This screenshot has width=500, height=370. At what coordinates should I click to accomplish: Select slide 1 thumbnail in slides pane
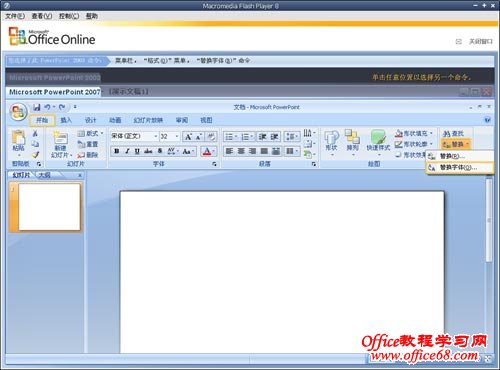pyautogui.click(x=50, y=207)
